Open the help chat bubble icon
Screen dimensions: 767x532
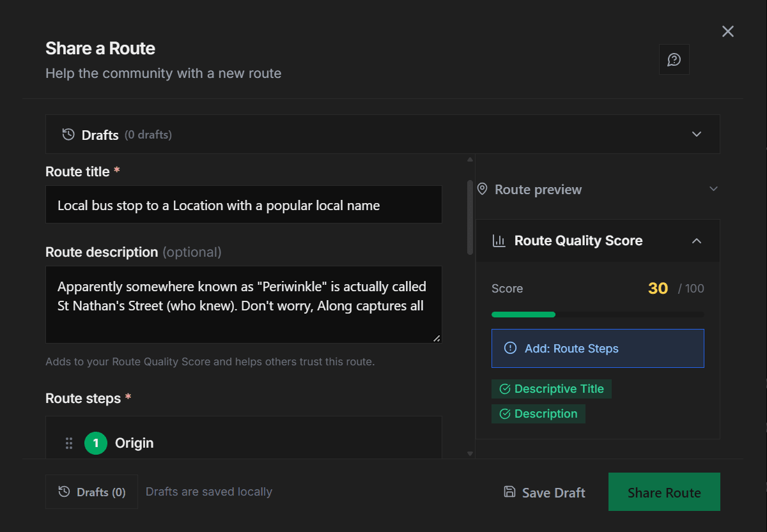point(674,59)
